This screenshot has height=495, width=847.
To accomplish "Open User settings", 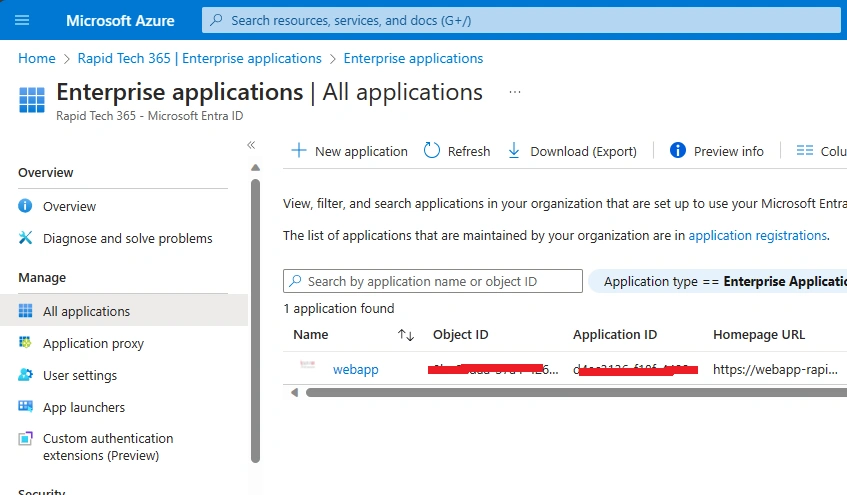I will click(80, 376).
